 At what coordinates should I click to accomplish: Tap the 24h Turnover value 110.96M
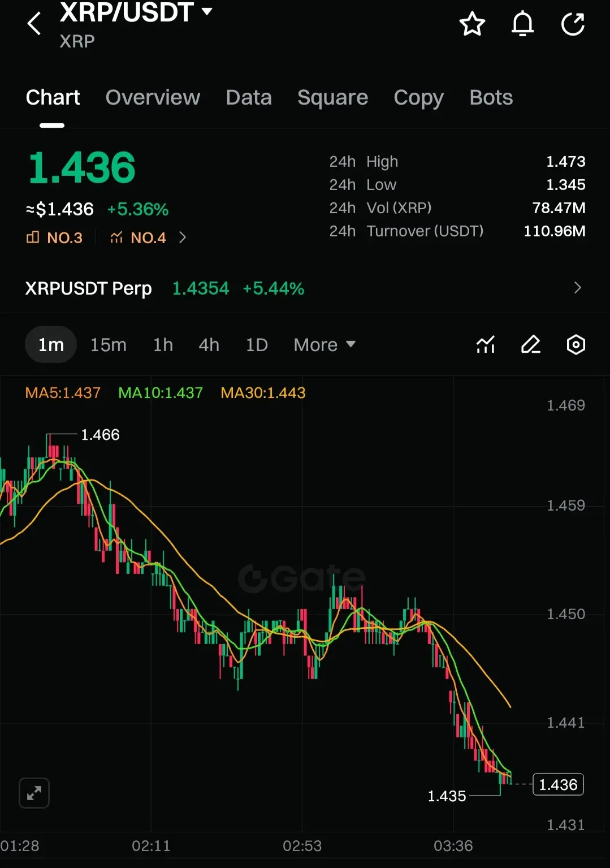[x=554, y=231]
